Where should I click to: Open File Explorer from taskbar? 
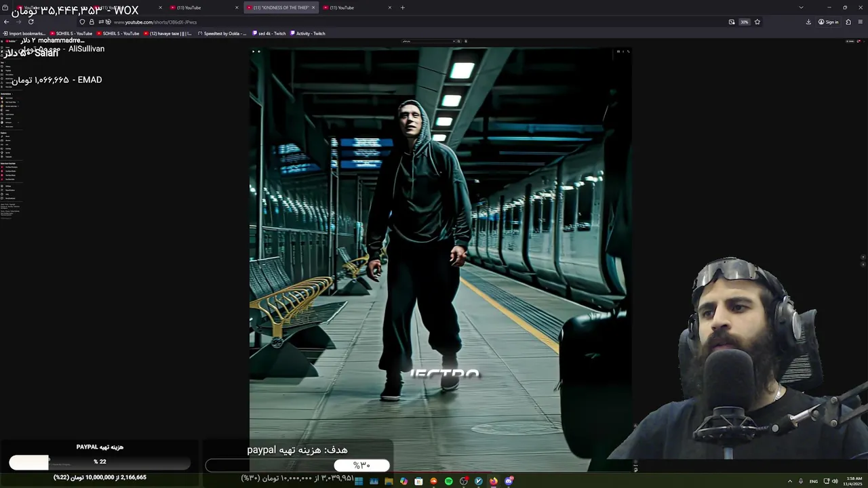pyautogui.click(x=389, y=481)
